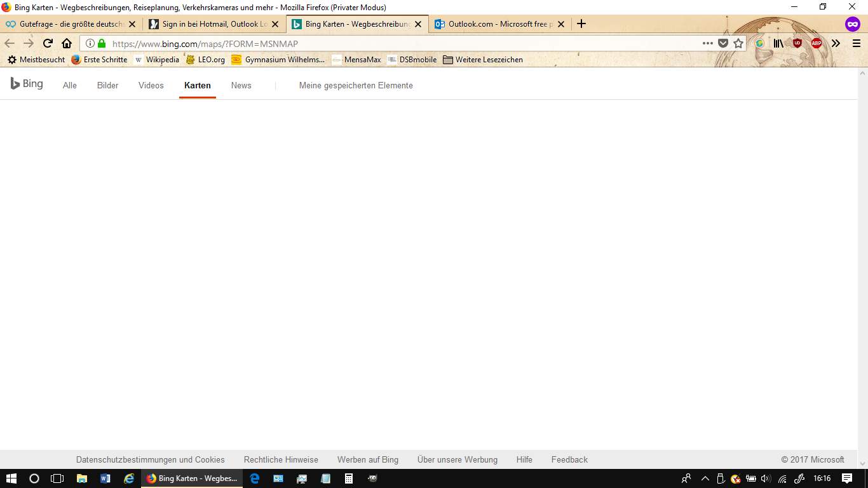Open Meine gespeicherten Elemente link
The width and height of the screenshot is (868, 488).
coord(356,86)
